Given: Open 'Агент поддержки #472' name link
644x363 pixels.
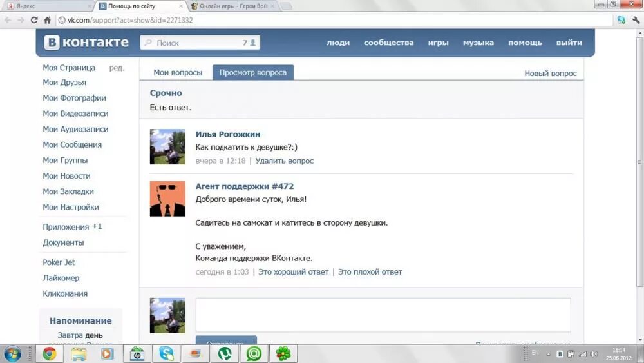Looking at the screenshot, I should (244, 186).
